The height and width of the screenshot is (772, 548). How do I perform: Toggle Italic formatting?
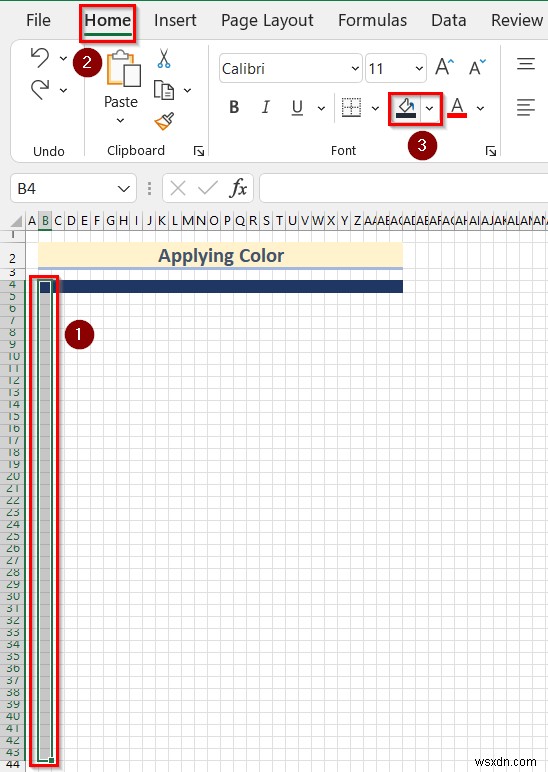pyautogui.click(x=266, y=107)
